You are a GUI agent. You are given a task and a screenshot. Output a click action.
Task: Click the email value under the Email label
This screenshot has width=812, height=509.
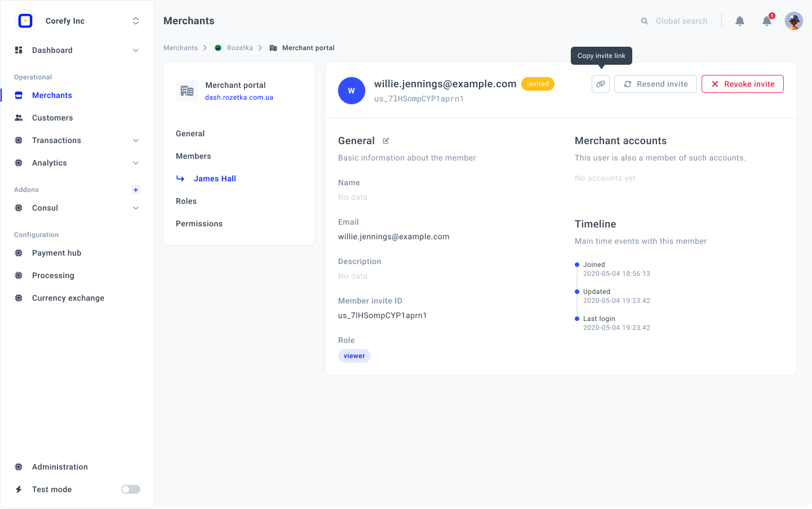pyautogui.click(x=394, y=236)
